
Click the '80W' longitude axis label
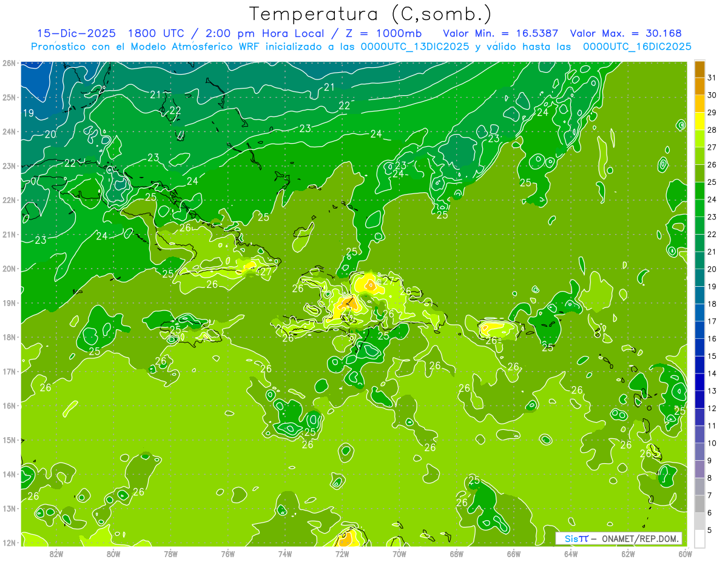113,554
